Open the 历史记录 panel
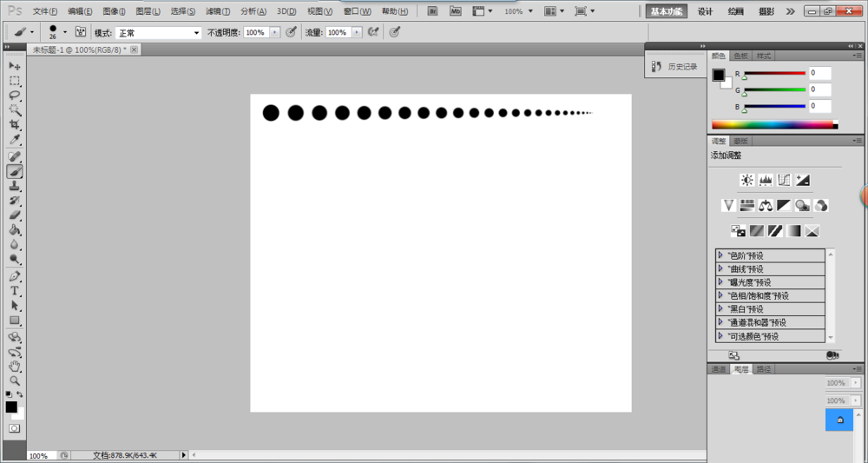The image size is (868, 463). [674, 67]
